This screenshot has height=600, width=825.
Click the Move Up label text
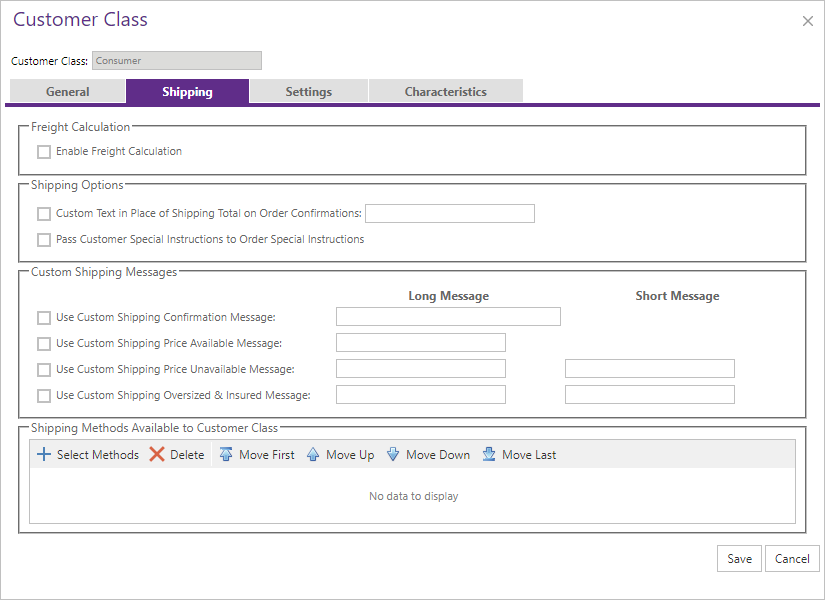tap(350, 455)
